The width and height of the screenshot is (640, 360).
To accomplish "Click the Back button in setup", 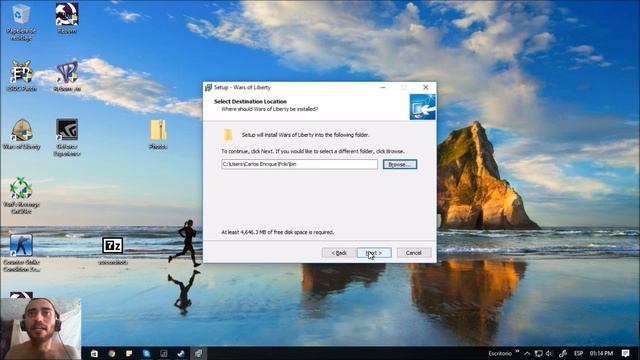I will click(338, 253).
